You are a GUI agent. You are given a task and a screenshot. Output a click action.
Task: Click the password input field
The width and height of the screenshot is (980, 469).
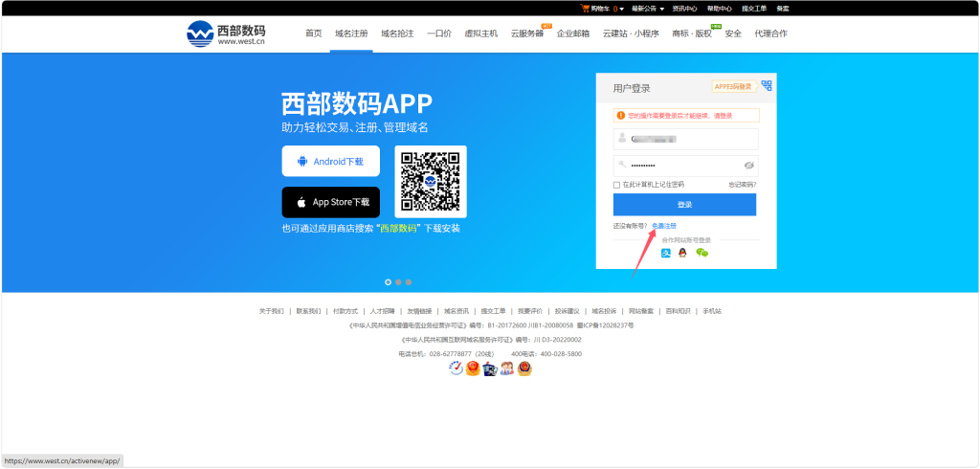coord(685,166)
